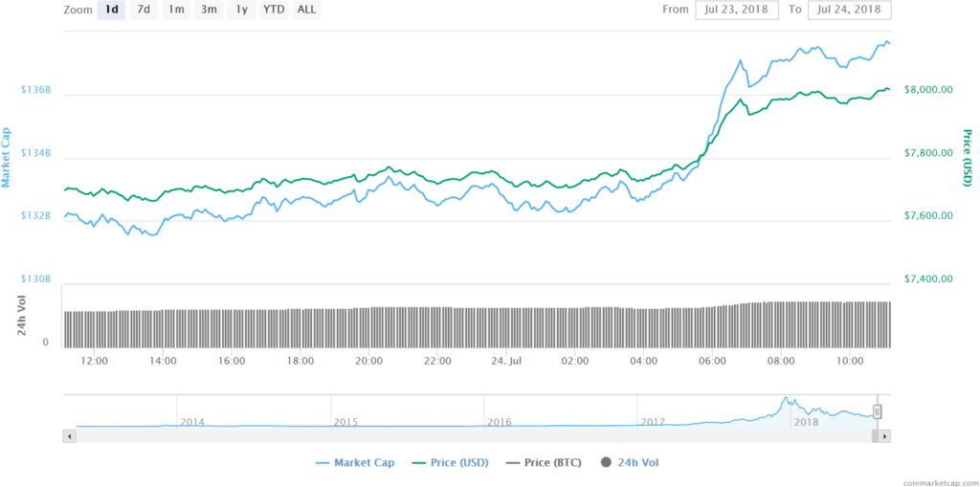Choose the YTD zoom range
The width and height of the screenshot is (980, 487).
point(274,10)
